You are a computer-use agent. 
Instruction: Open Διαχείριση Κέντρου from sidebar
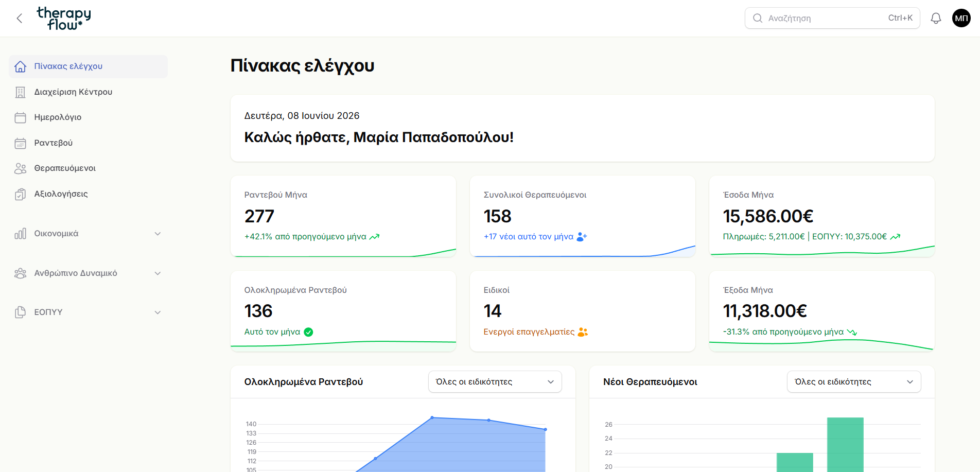click(x=89, y=92)
